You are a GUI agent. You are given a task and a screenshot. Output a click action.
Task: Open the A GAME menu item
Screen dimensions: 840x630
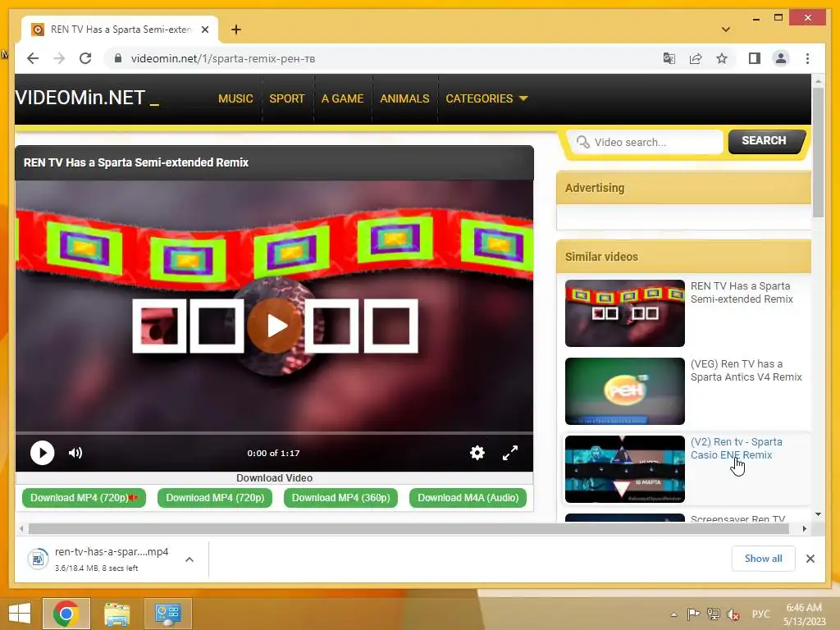tap(342, 98)
